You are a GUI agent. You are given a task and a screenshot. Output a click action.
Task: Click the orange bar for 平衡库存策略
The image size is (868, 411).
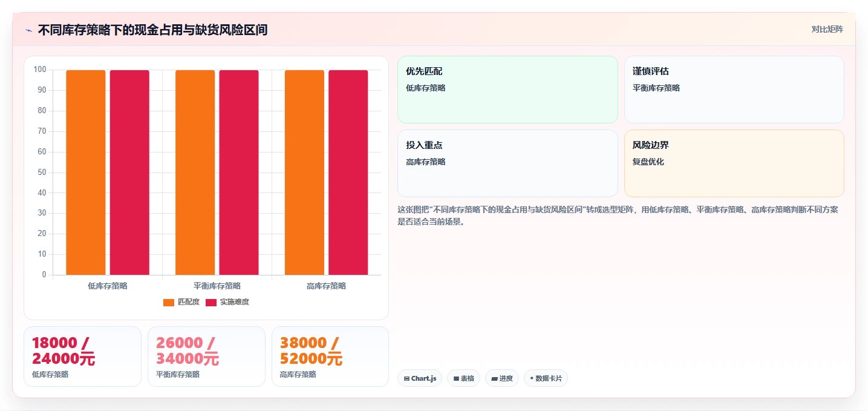click(195, 173)
